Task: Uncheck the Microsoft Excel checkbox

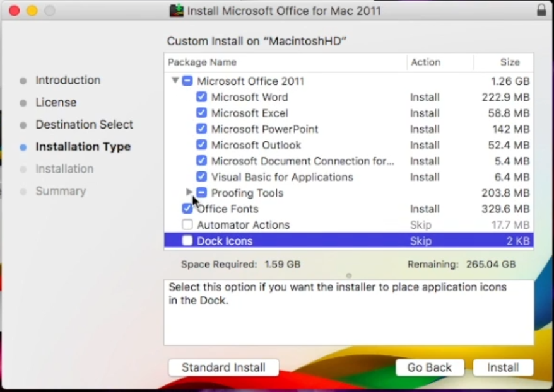Action: pos(201,113)
